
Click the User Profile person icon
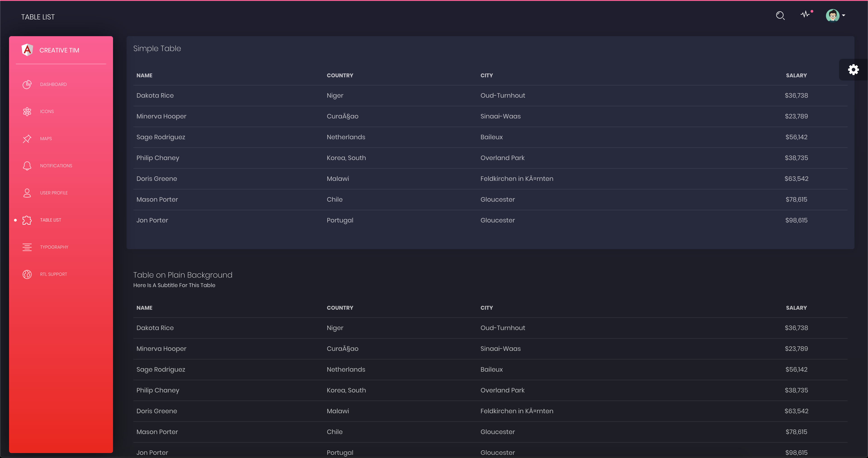tap(27, 193)
